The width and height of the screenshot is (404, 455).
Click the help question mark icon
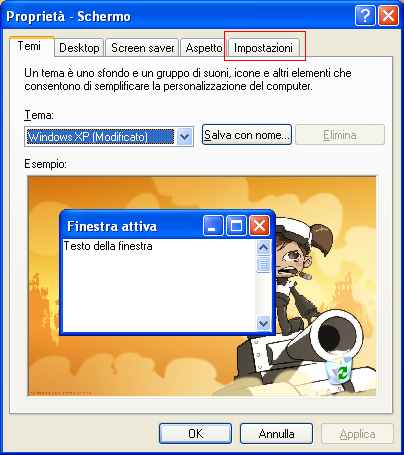tap(365, 15)
